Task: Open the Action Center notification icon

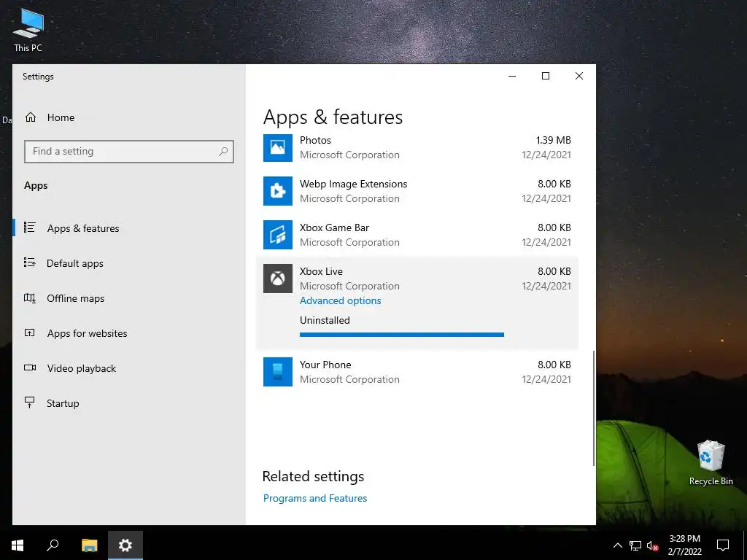Action: click(723, 545)
